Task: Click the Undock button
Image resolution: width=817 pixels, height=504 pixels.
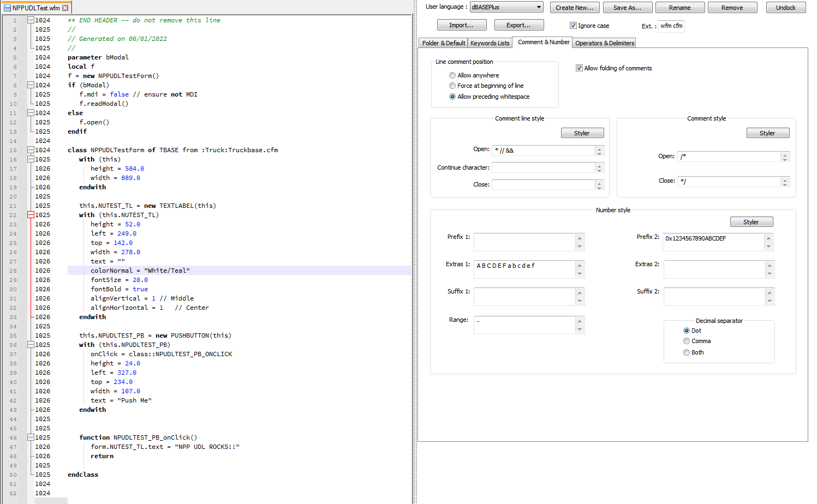Action: click(786, 8)
